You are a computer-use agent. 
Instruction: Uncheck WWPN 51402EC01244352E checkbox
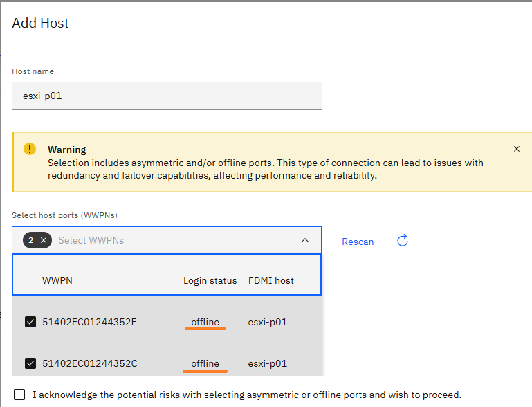(x=30, y=322)
